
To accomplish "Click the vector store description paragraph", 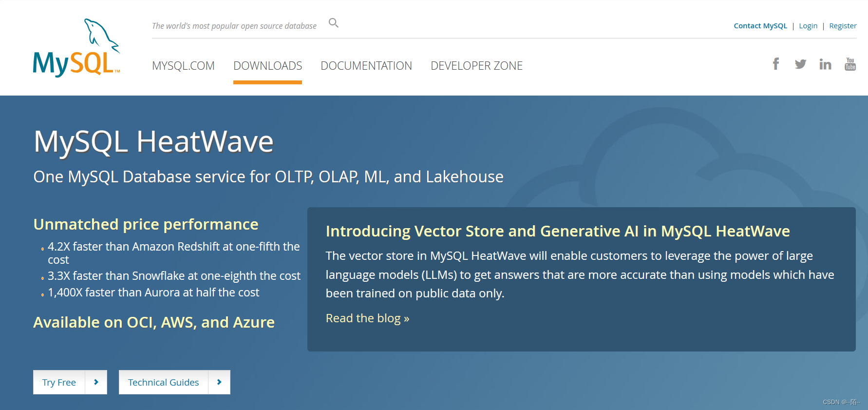I will coord(580,274).
